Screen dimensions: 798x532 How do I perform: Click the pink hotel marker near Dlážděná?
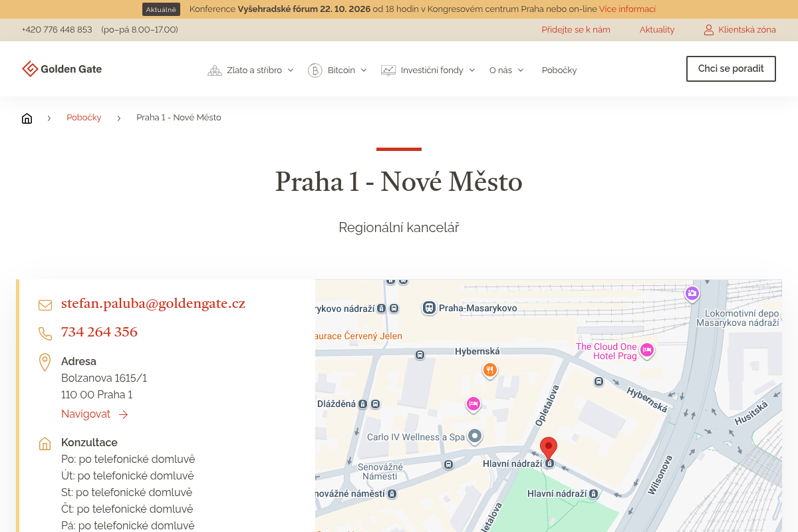[473, 404]
